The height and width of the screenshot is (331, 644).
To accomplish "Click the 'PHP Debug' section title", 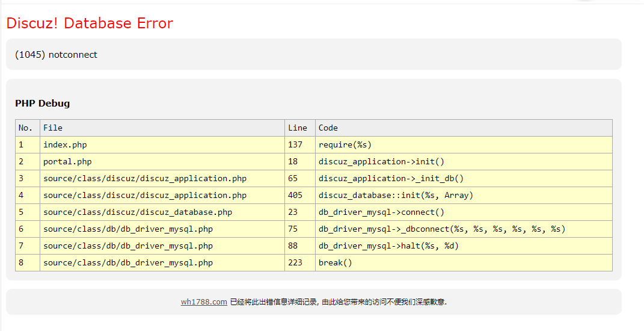I will 42,103.
